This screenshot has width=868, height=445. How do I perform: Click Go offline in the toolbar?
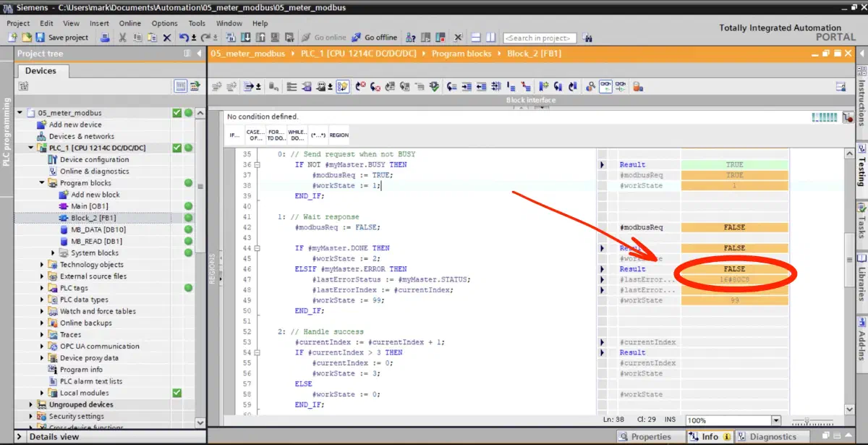click(x=375, y=38)
